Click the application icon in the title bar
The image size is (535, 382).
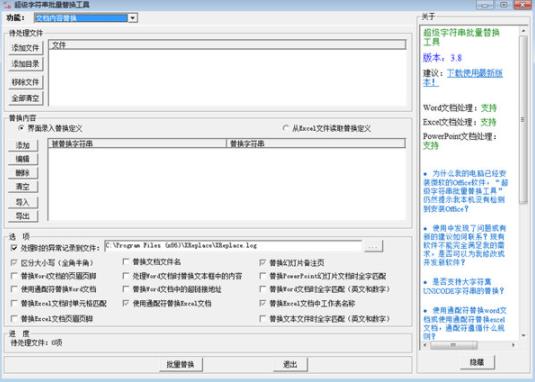pos(7,5)
